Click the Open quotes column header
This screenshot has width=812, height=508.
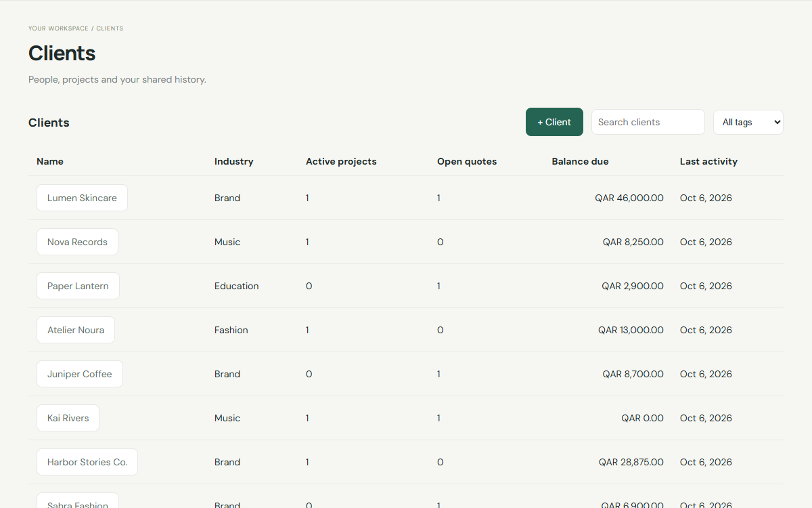(467, 161)
